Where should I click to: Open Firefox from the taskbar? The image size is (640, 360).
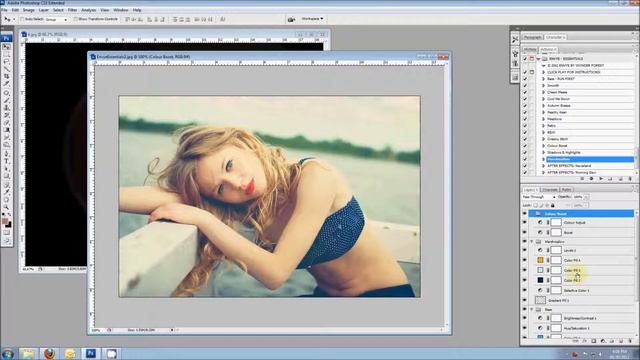click(49, 353)
